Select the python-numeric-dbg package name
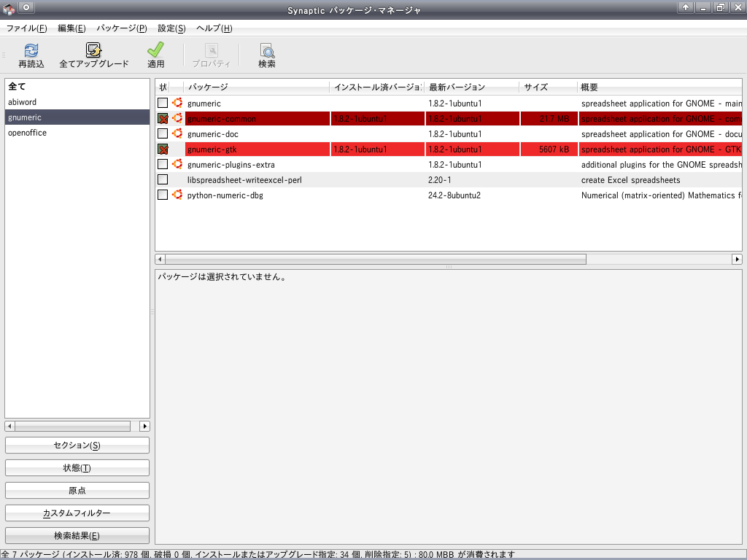 click(225, 195)
